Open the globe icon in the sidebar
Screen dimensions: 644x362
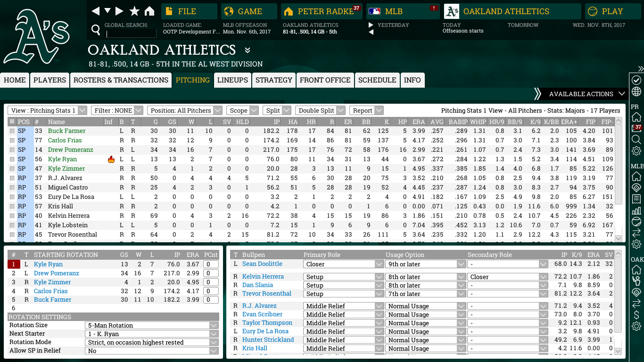pyautogui.click(x=636, y=91)
